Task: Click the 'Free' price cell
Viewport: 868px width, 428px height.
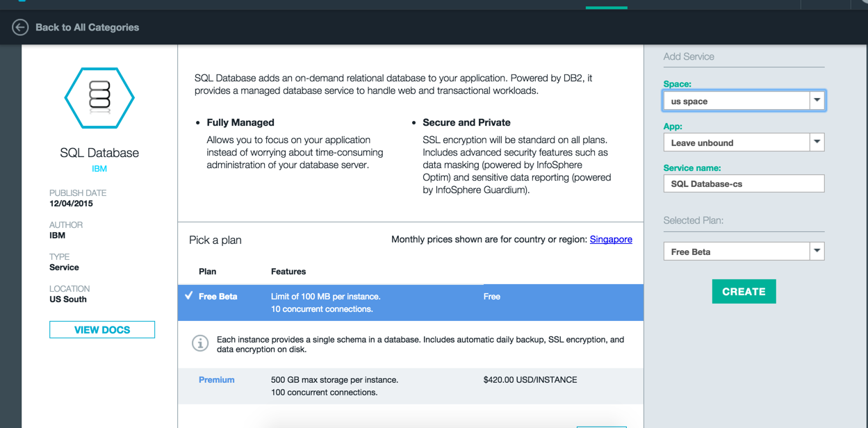Action: [x=492, y=296]
